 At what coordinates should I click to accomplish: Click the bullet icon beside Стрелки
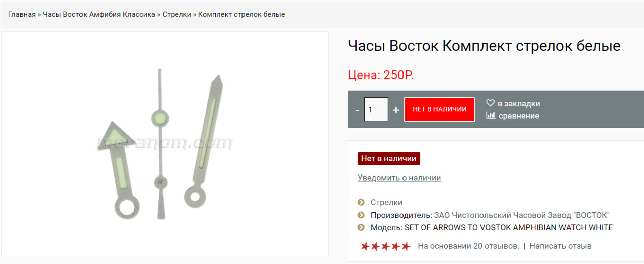[361, 202]
